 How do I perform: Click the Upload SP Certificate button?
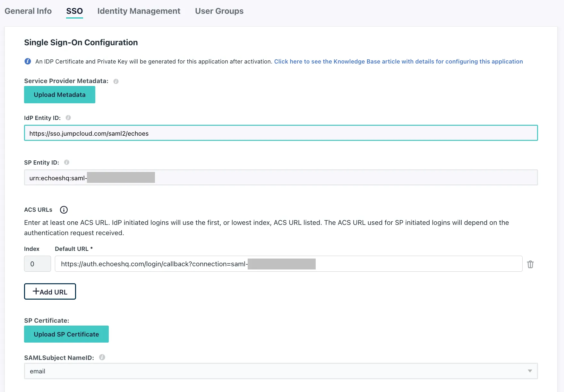(66, 334)
